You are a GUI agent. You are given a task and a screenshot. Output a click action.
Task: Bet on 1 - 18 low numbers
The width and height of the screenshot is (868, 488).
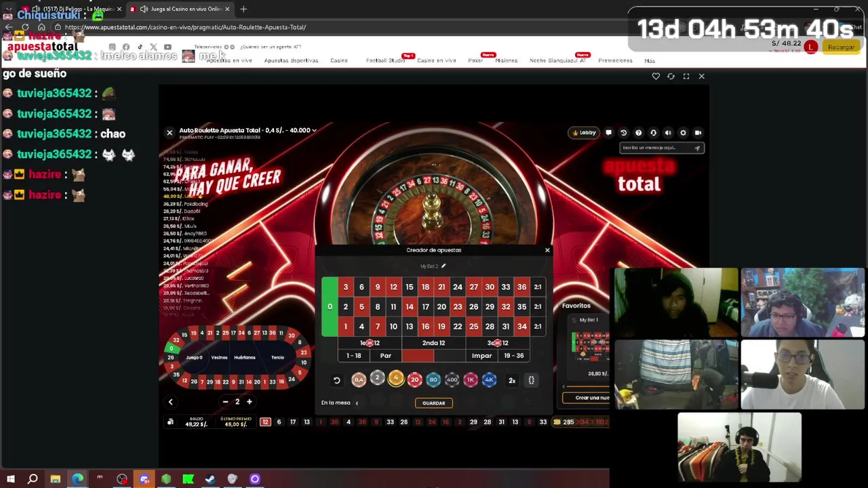[354, 356]
